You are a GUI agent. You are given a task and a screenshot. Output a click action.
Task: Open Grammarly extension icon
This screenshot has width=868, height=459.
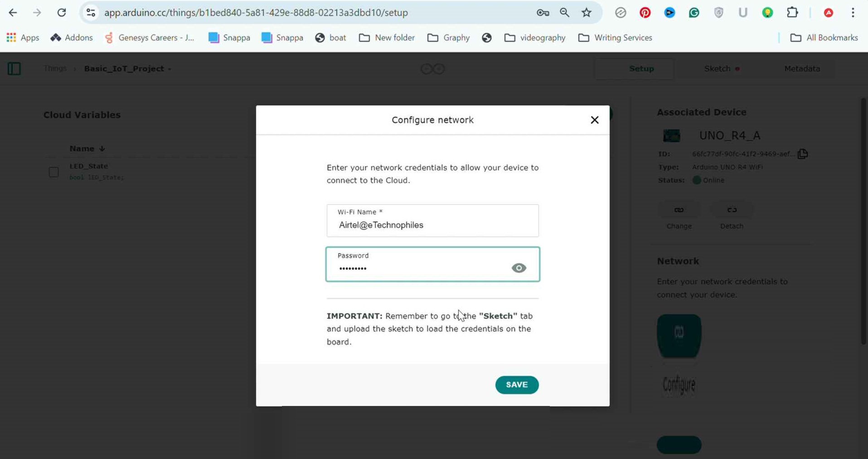(694, 13)
